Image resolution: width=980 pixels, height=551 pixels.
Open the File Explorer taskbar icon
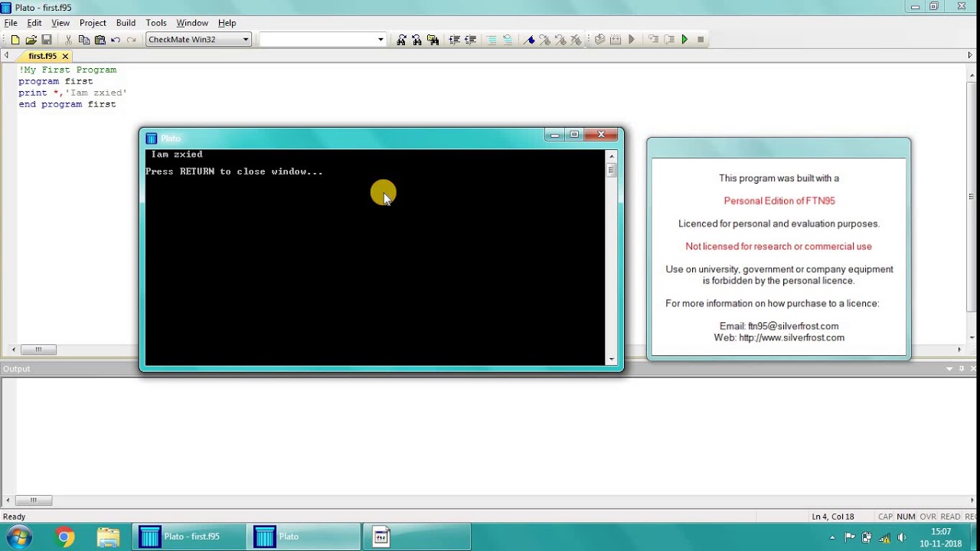pyautogui.click(x=108, y=537)
